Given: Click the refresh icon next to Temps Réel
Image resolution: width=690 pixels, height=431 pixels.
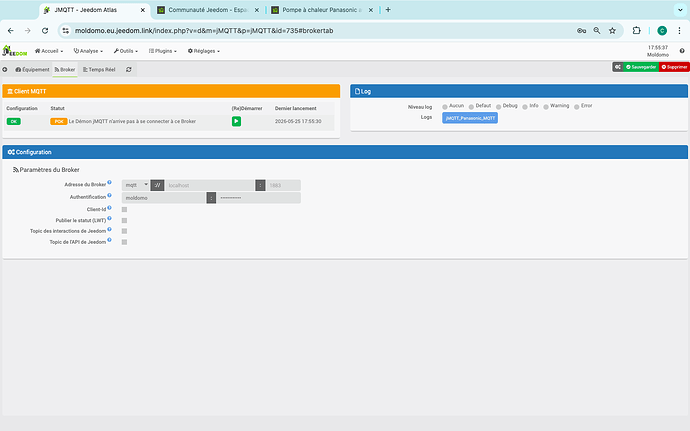Looking at the screenshot, I should pos(128,70).
